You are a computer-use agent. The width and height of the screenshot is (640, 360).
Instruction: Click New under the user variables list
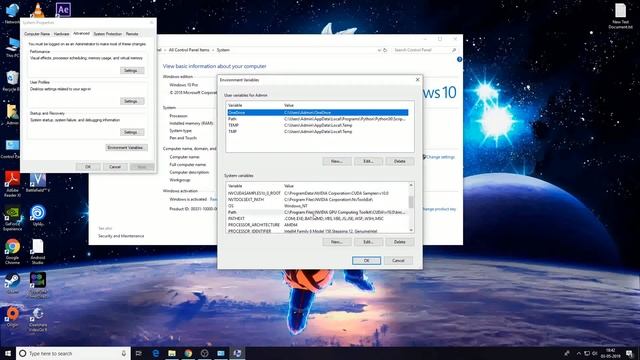pyautogui.click(x=337, y=161)
